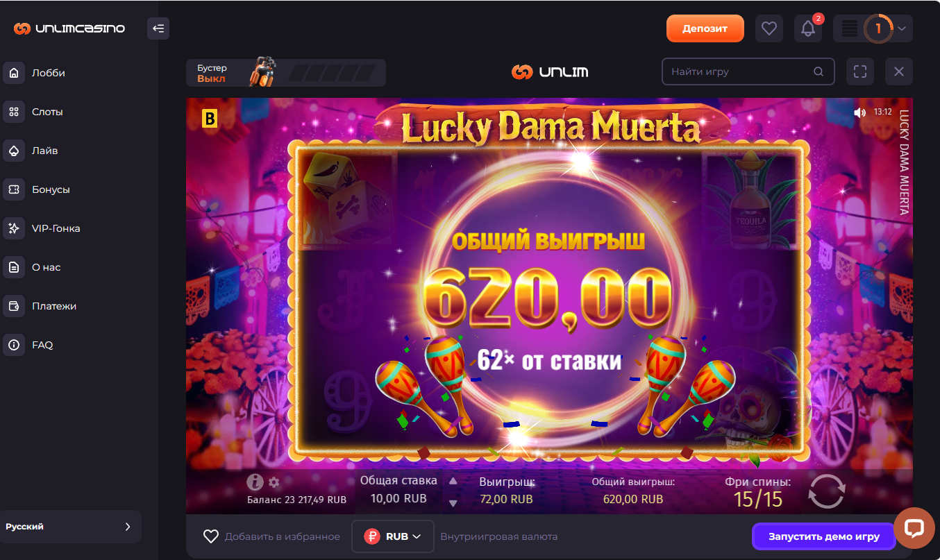Mute the game sound speaker icon
The width and height of the screenshot is (940, 560).
(x=860, y=112)
